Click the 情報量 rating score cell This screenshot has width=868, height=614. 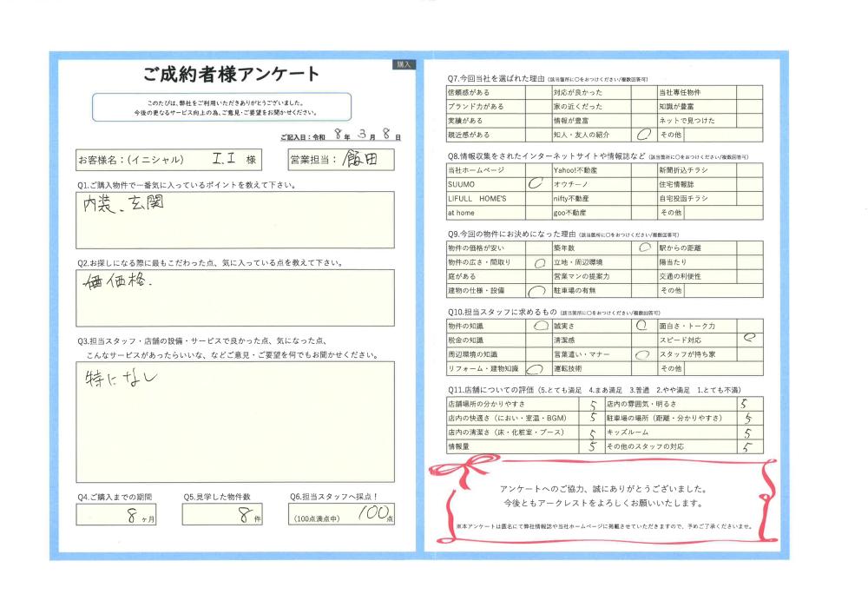pos(590,446)
